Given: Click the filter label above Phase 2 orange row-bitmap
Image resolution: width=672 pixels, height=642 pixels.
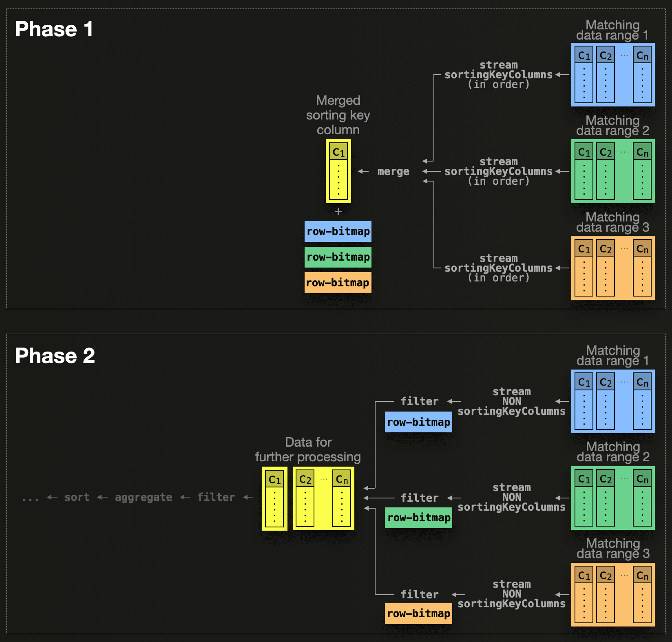Looking at the screenshot, I should pyautogui.click(x=420, y=594).
